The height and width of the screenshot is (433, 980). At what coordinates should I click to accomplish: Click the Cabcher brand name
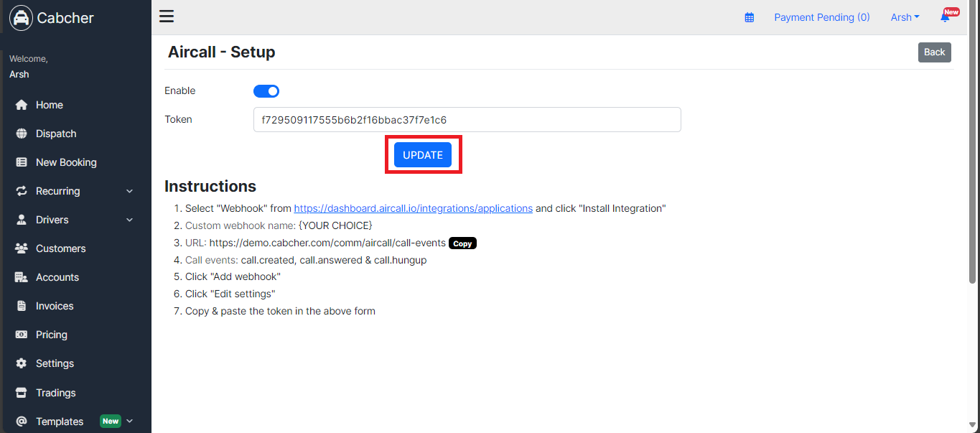(x=65, y=18)
